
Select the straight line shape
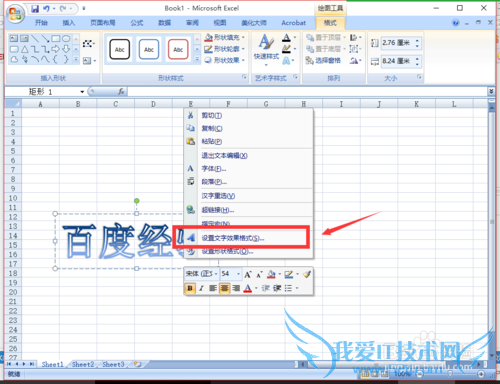tap(35, 38)
